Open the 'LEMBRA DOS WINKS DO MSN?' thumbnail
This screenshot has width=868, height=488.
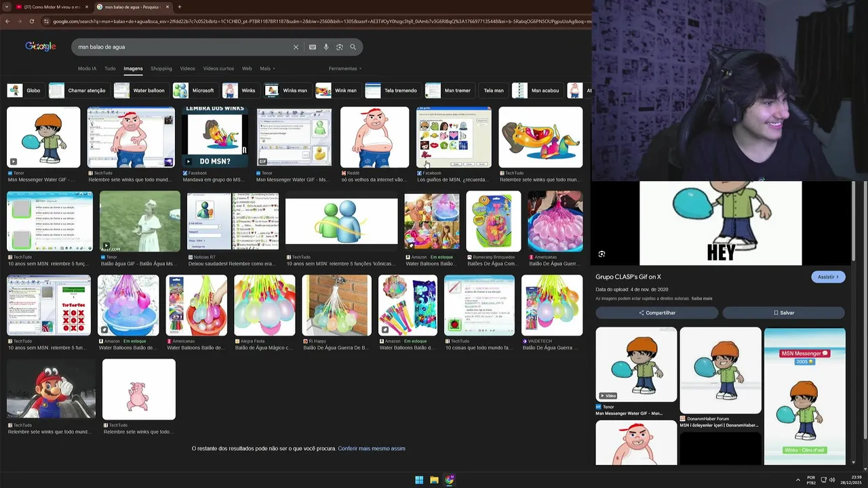(214, 137)
